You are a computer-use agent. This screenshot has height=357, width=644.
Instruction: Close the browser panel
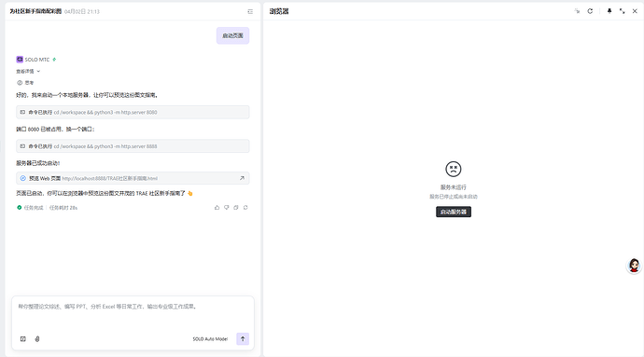click(635, 11)
